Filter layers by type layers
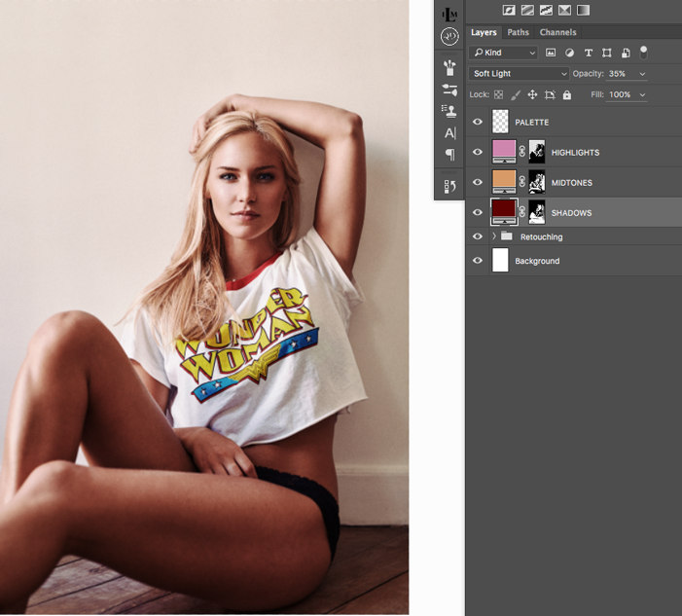This screenshot has width=682, height=616. (588, 53)
